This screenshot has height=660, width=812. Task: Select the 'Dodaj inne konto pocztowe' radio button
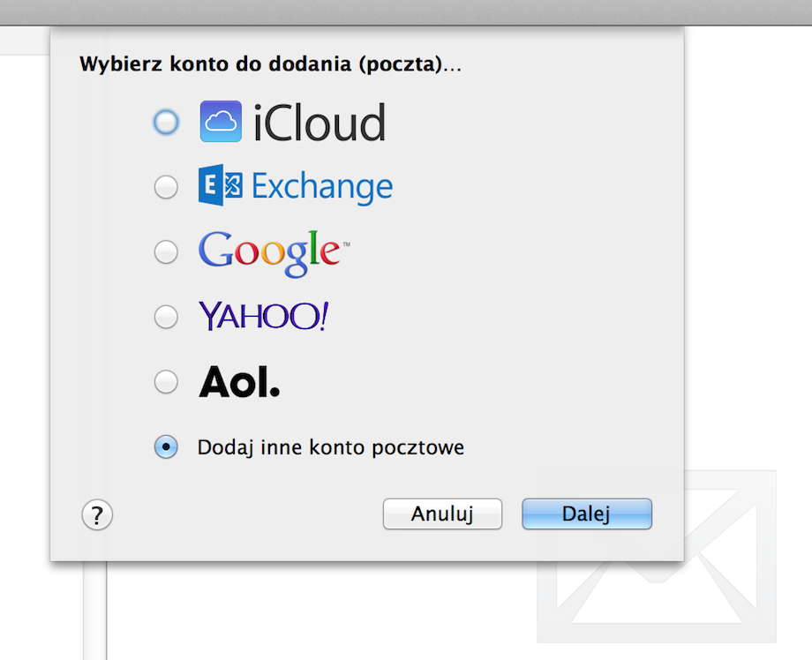coord(166,446)
